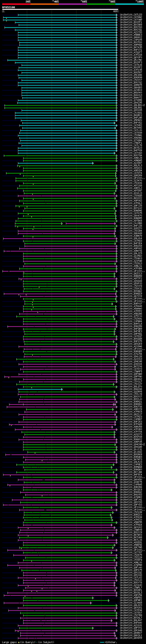Select hit UniRef100_Q7X6N0
Screen dimensions: 146x644
pos(131,140)
